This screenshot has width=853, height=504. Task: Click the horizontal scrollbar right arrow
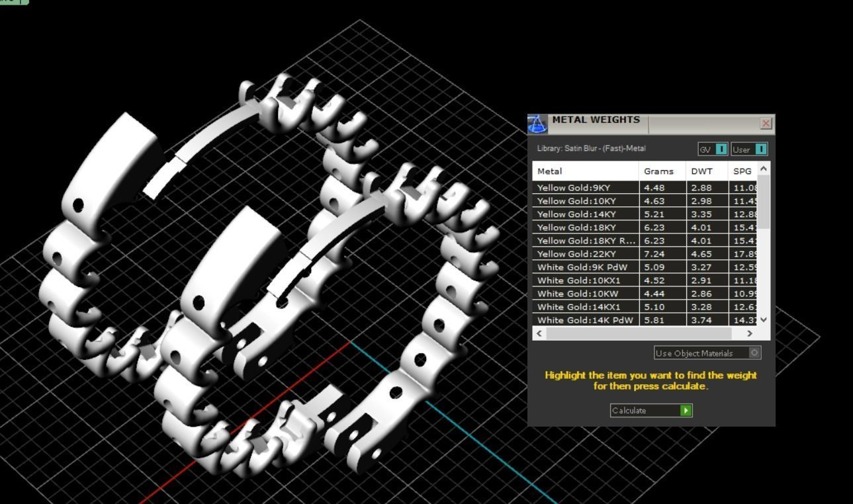point(750,333)
